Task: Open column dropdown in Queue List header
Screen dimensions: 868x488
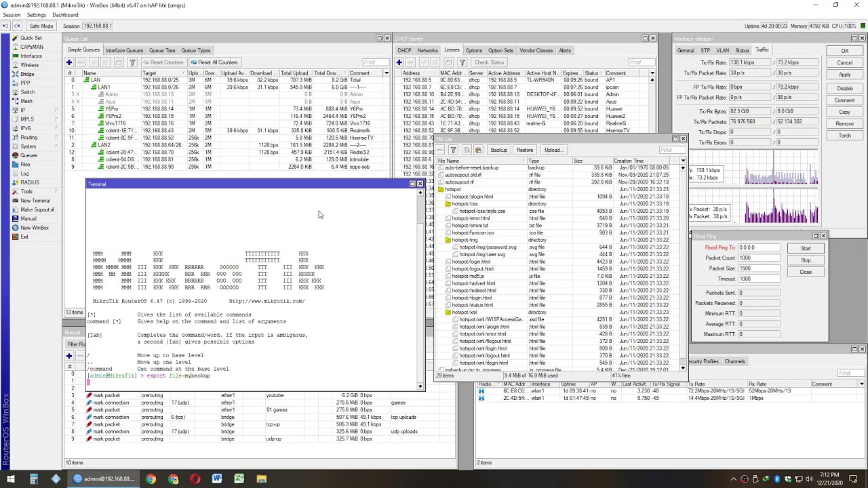Action: [387, 73]
